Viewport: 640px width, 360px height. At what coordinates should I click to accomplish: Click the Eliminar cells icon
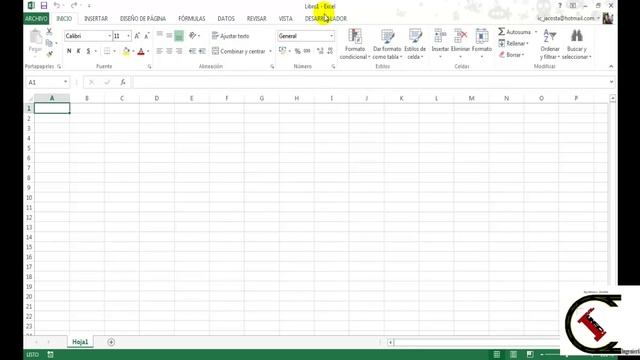[x=460, y=36]
